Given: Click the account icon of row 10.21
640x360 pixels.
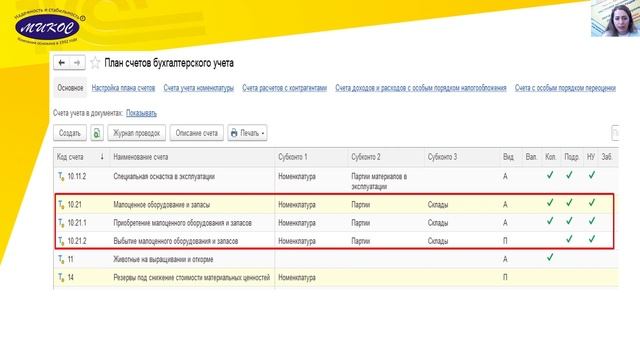Looking at the screenshot, I should click(x=61, y=204).
